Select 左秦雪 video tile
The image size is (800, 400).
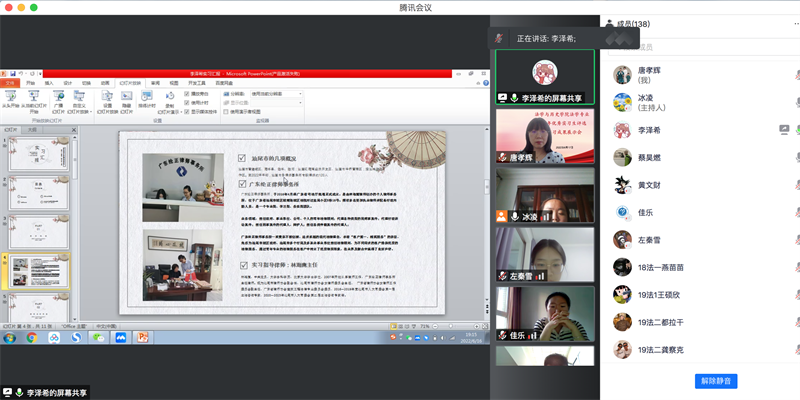pyautogui.click(x=545, y=255)
